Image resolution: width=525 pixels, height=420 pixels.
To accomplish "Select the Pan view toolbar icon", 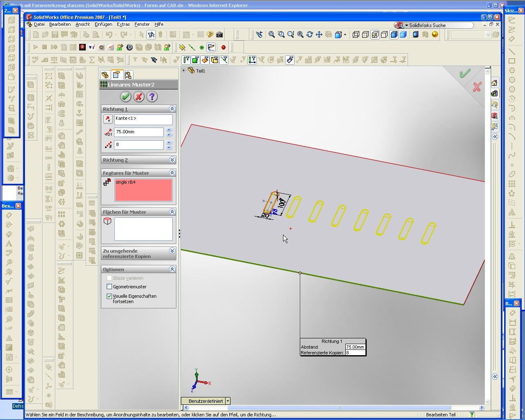I will click(319, 35).
